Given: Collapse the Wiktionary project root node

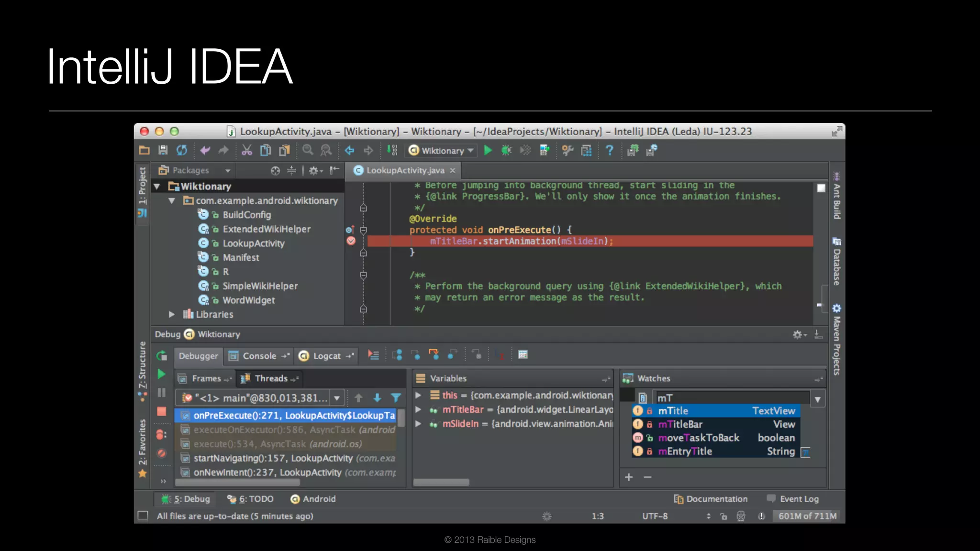Looking at the screenshot, I should (157, 187).
